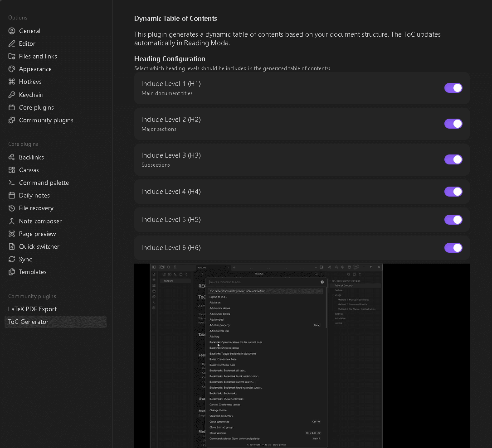Select Sync plugin settings
492x448 pixels.
click(55, 259)
